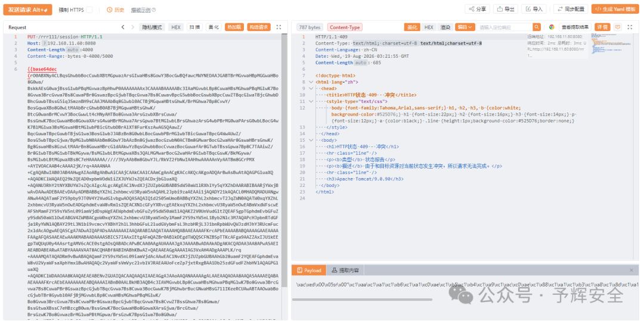
Task: Expand the Request panel to fullscreen
Action: click(x=279, y=27)
